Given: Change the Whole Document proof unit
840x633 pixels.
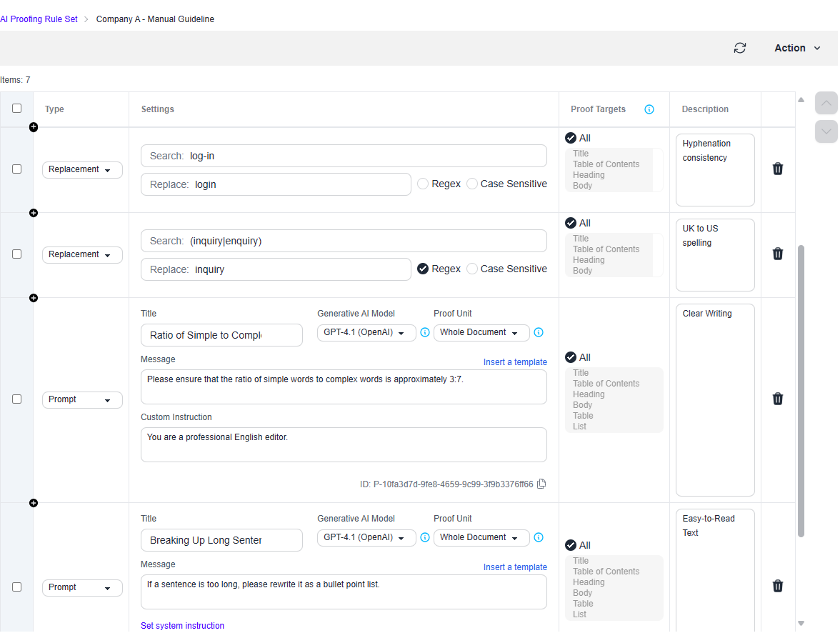Looking at the screenshot, I should tap(481, 332).
